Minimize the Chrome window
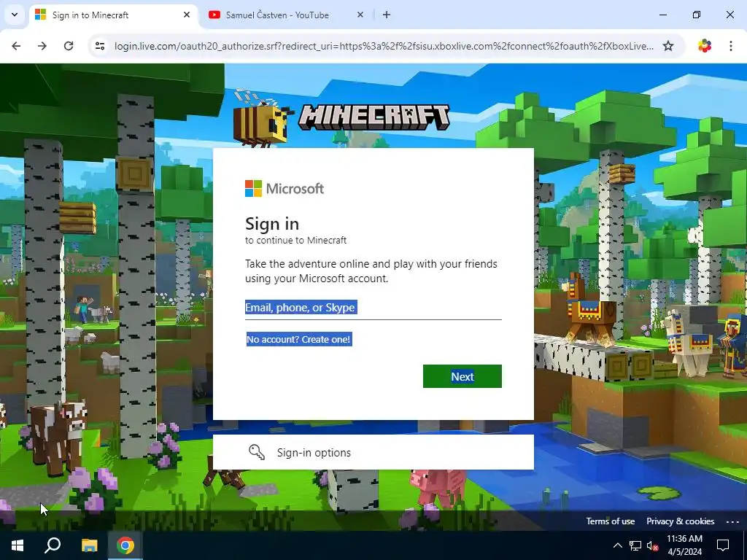 [662, 15]
